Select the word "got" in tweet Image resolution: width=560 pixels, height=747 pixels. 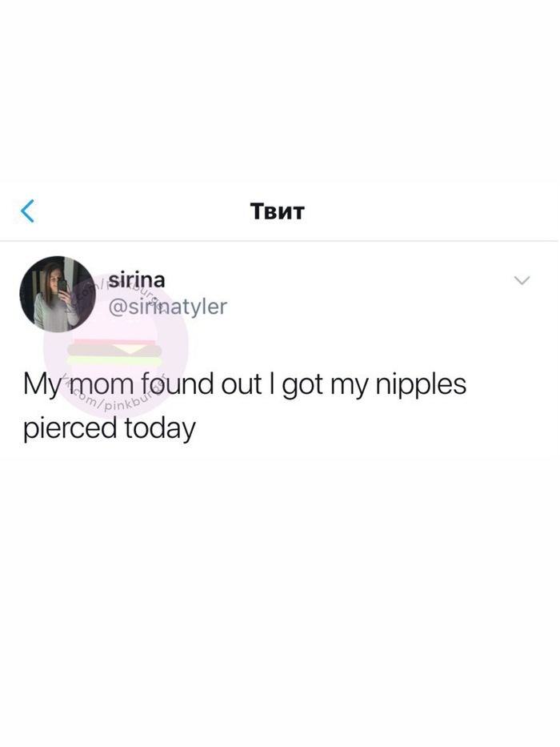(x=302, y=386)
